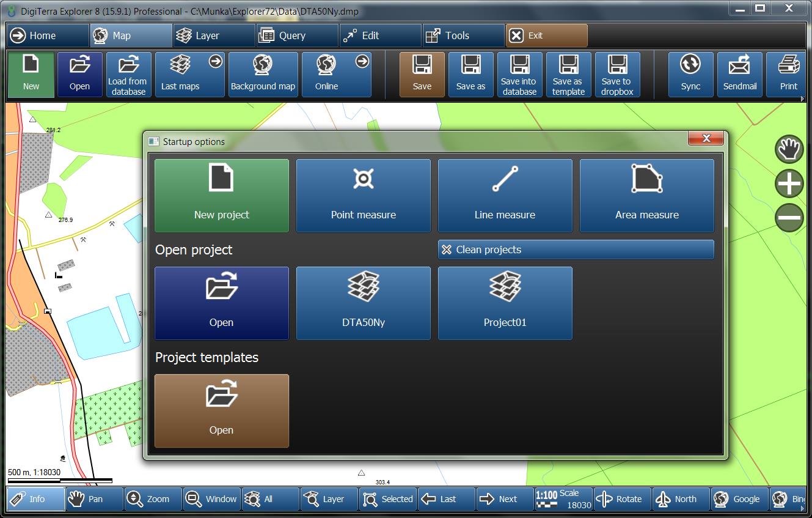Switch to the Map tab
Viewport: 812px width, 518px height.
[131, 35]
